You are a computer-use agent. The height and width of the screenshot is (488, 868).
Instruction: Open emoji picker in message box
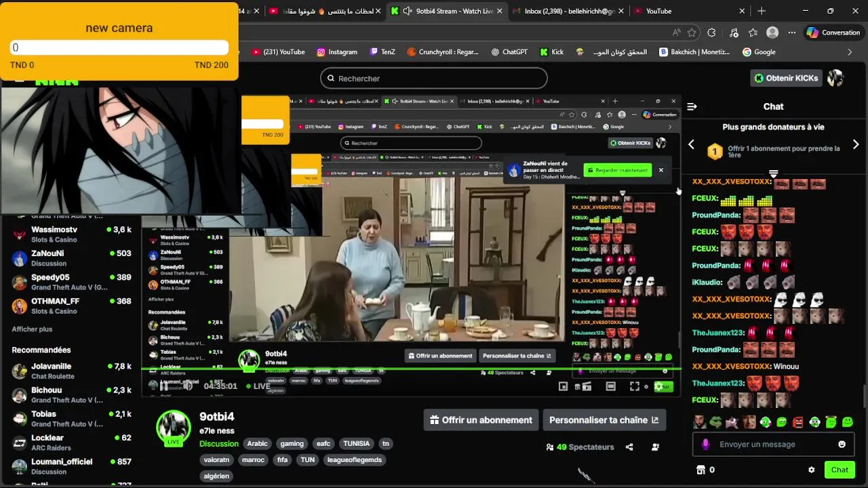tap(842, 445)
